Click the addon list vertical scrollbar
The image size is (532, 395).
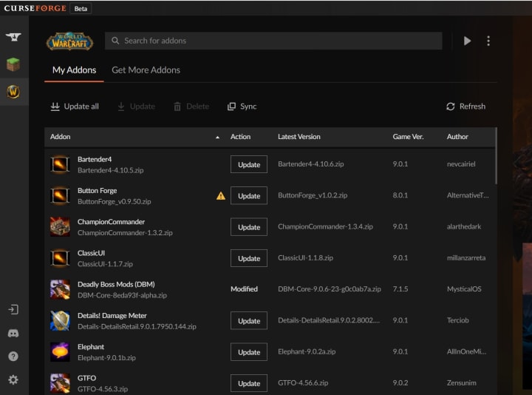tap(496, 156)
